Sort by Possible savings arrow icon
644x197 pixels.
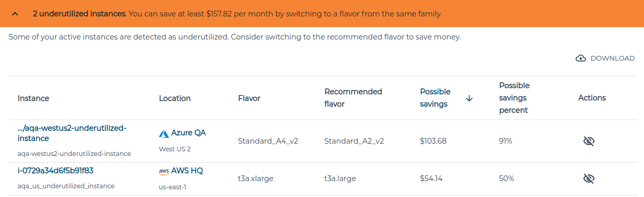(469, 98)
